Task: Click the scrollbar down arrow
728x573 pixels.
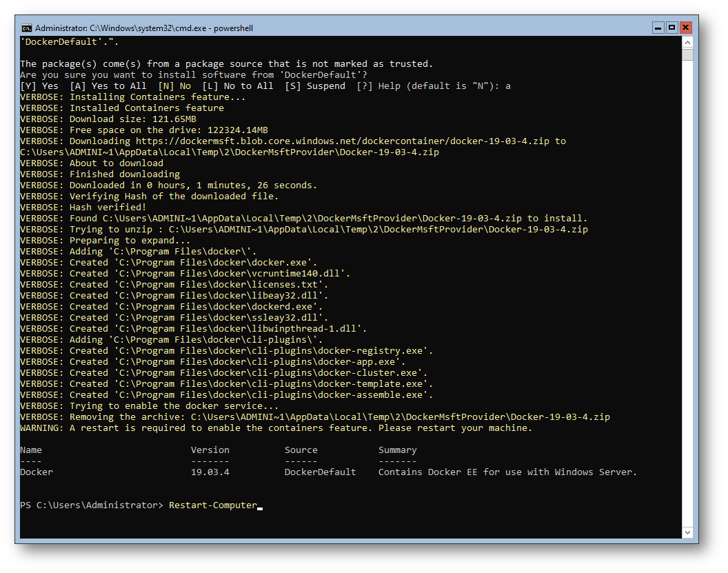Action: pyautogui.click(x=687, y=532)
